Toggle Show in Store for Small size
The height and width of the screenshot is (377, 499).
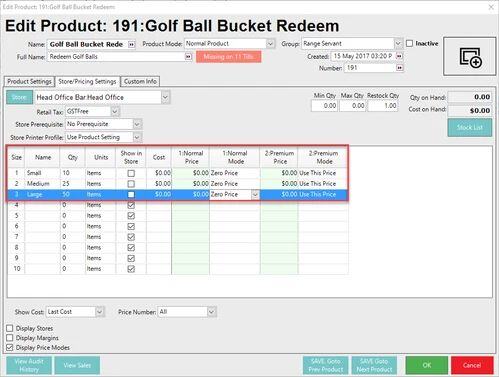tap(131, 173)
